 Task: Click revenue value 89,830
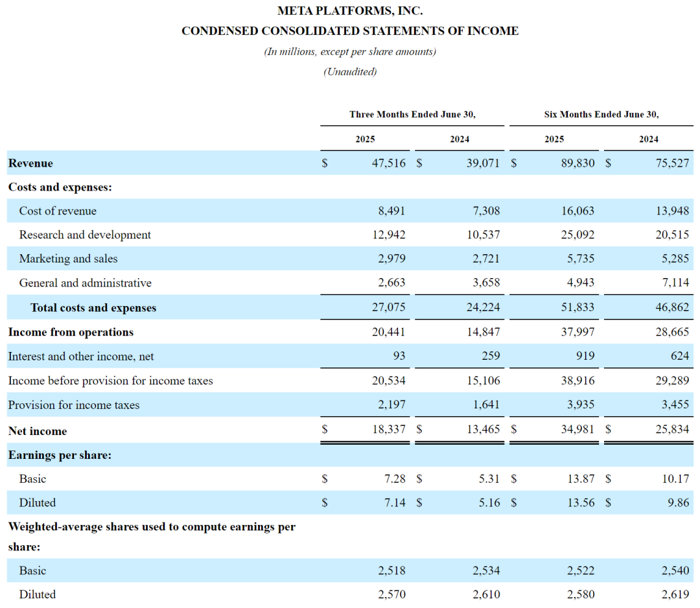pyautogui.click(x=577, y=163)
